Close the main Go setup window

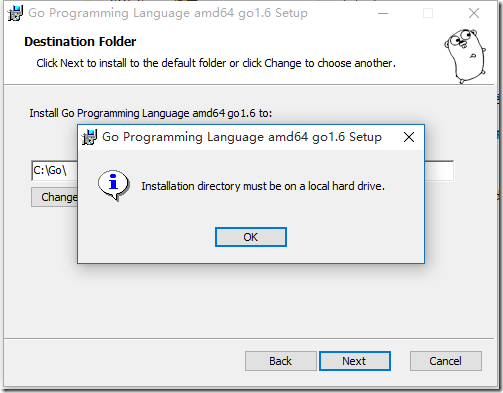(x=474, y=13)
